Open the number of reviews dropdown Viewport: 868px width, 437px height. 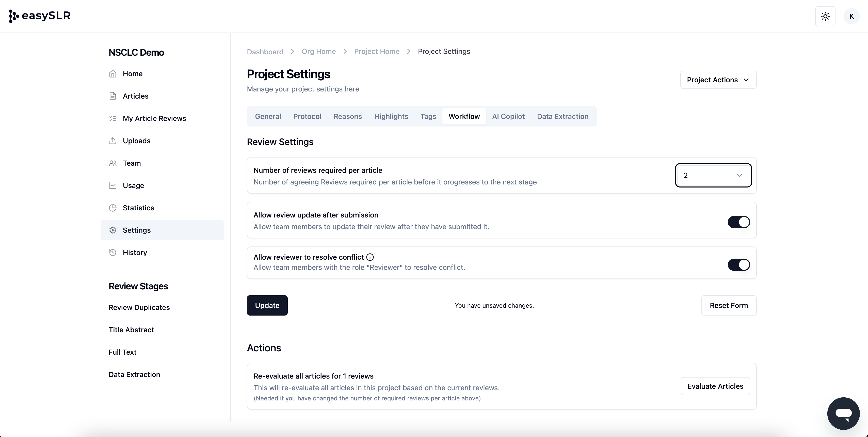point(713,175)
